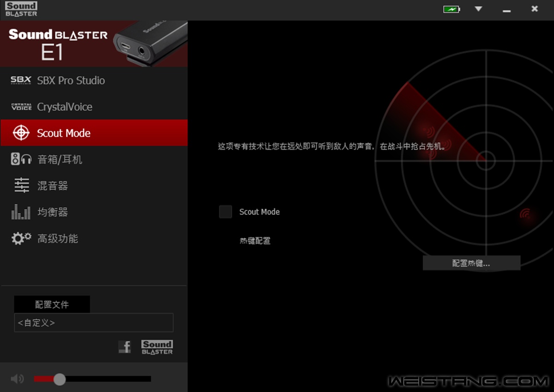Open the title bar dropdown arrow menu
This screenshot has width=554, height=392.
click(x=478, y=9)
